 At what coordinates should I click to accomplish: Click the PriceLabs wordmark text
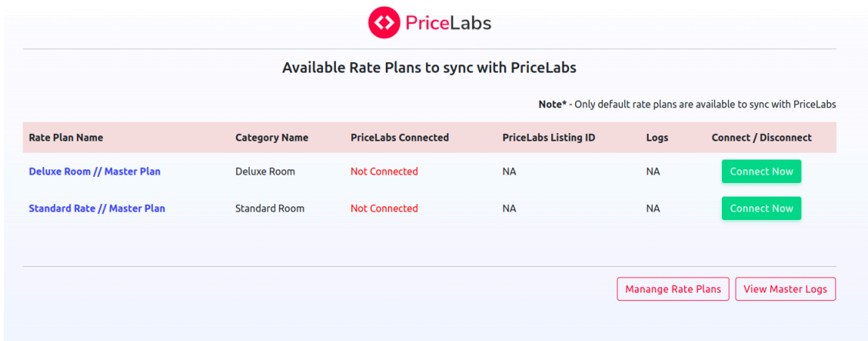[x=449, y=23]
